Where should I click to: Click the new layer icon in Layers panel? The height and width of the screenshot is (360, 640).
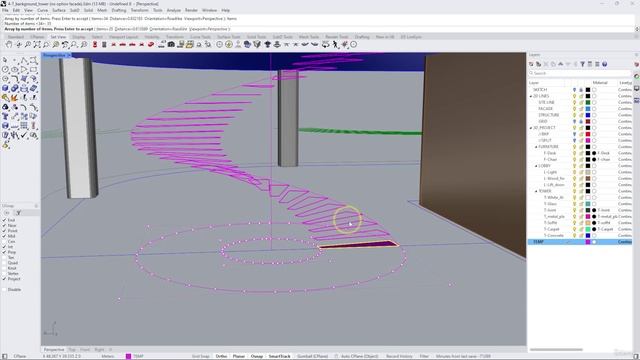pyautogui.click(x=531, y=64)
